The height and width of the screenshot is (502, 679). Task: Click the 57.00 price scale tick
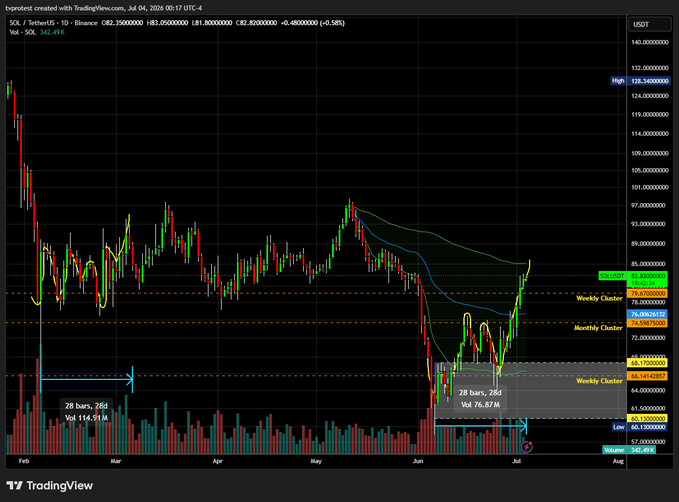tap(650, 442)
